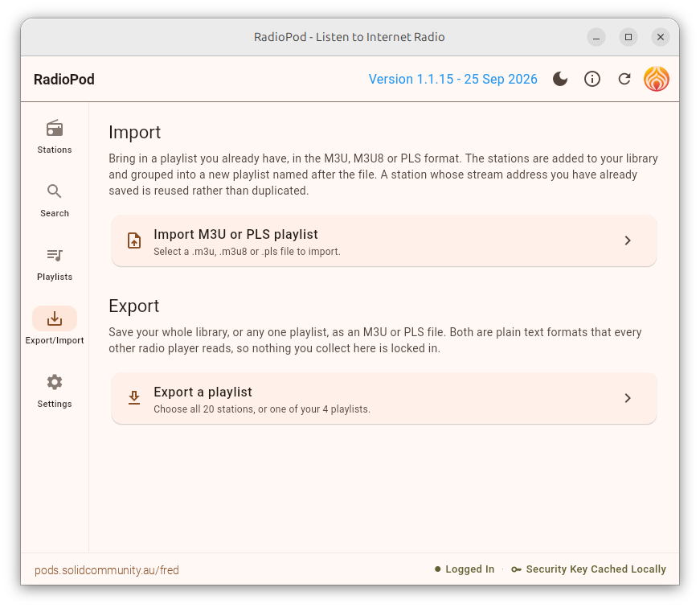Open the Playlists queue-music icon
This screenshot has height=608, width=700.
(55, 255)
